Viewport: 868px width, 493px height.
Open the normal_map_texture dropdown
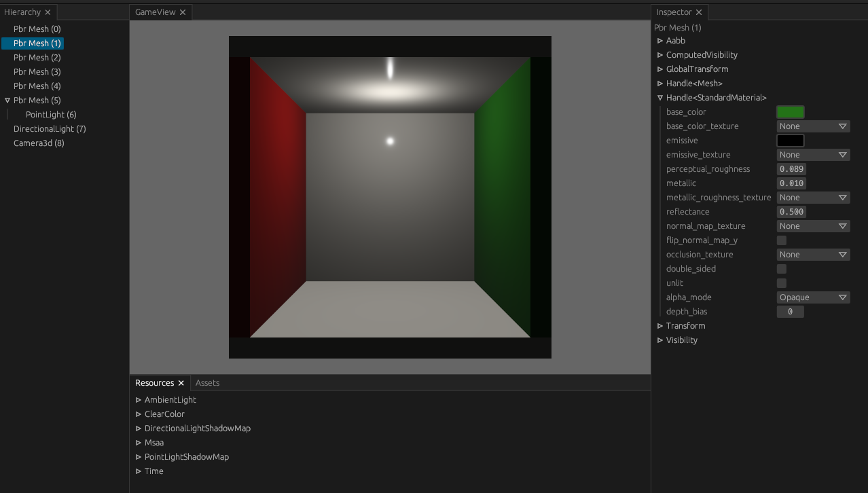[814, 226]
